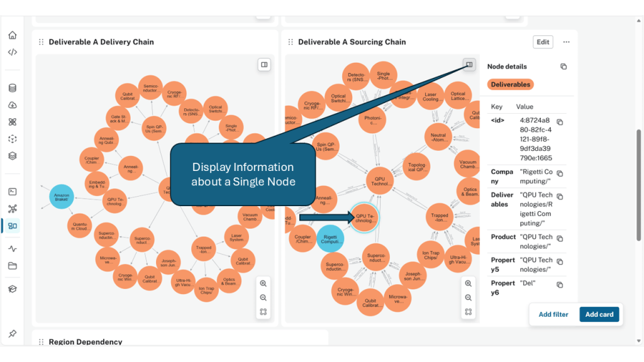Select the orange Deliverables label chip
The image size is (644, 362).
click(x=510, y=84)
